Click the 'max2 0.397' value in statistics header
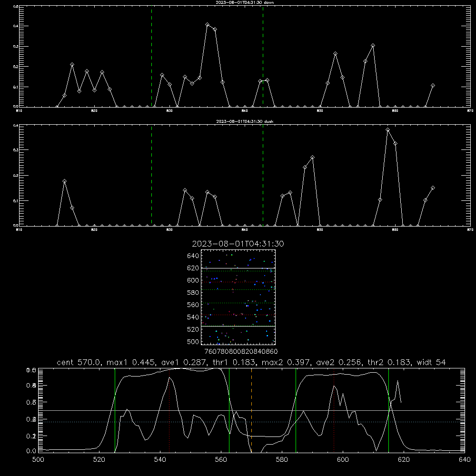This screenshot has width=476, height=476. point(286,362)
